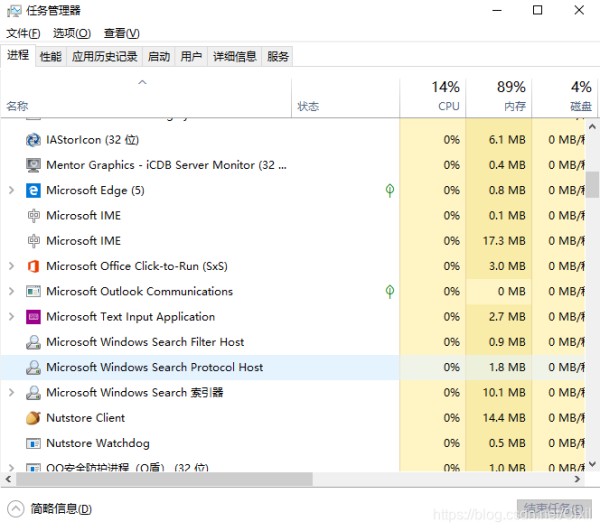Select the Nutstore Client process row
Screen dimensions: 600x531
(293, 418)
